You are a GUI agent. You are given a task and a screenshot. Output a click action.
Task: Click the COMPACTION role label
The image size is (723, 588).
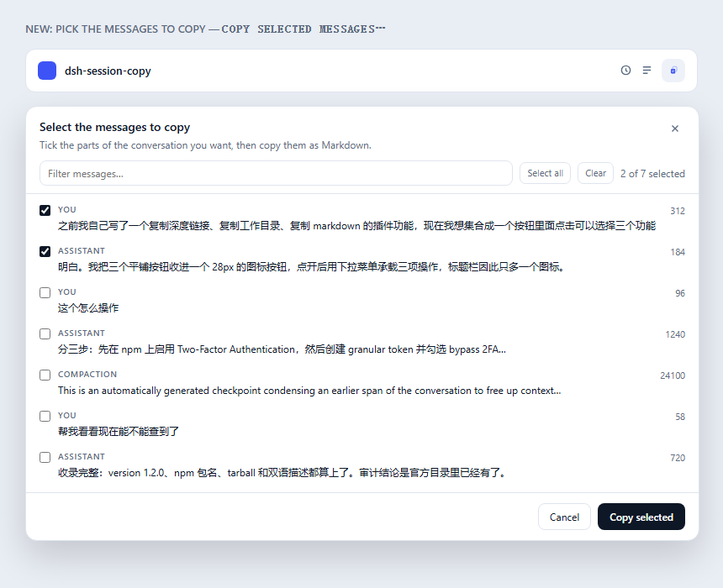[x=87, y=374]
